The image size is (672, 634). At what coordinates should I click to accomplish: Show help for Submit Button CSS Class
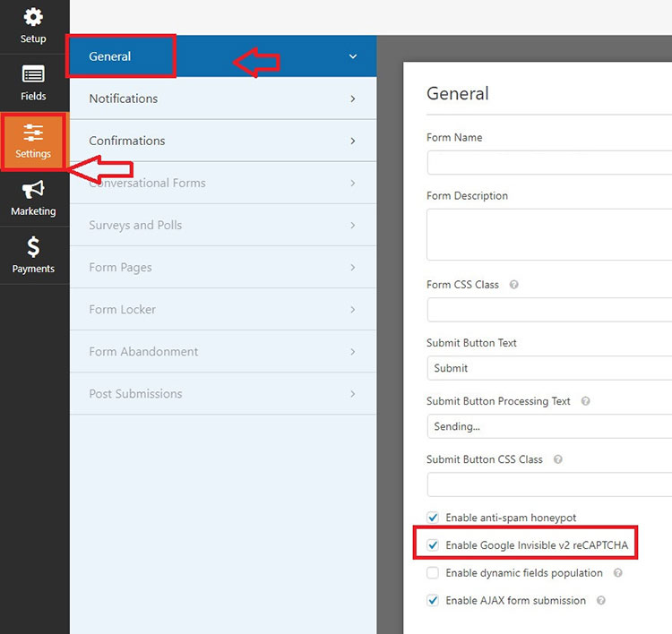coord(557,459)
